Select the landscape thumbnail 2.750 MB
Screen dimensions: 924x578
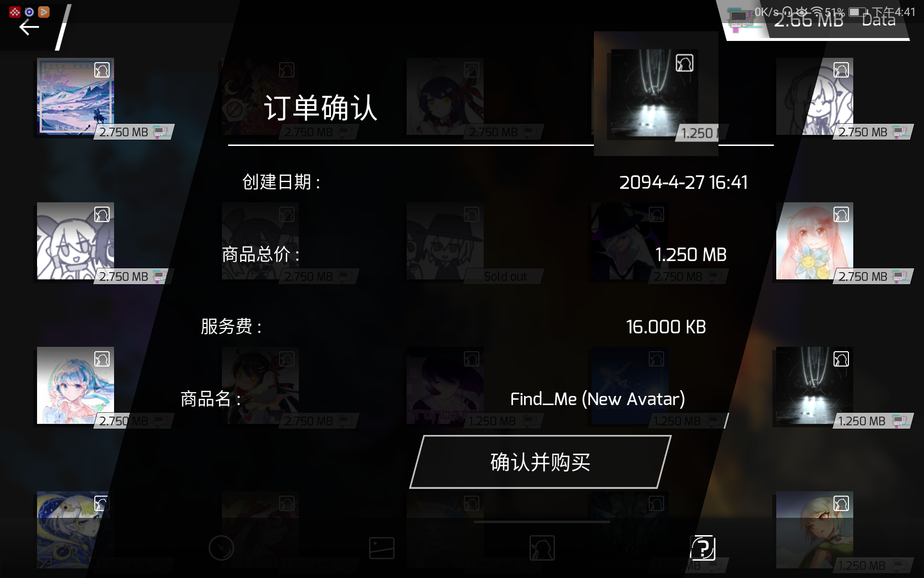(x=75, y=96)
